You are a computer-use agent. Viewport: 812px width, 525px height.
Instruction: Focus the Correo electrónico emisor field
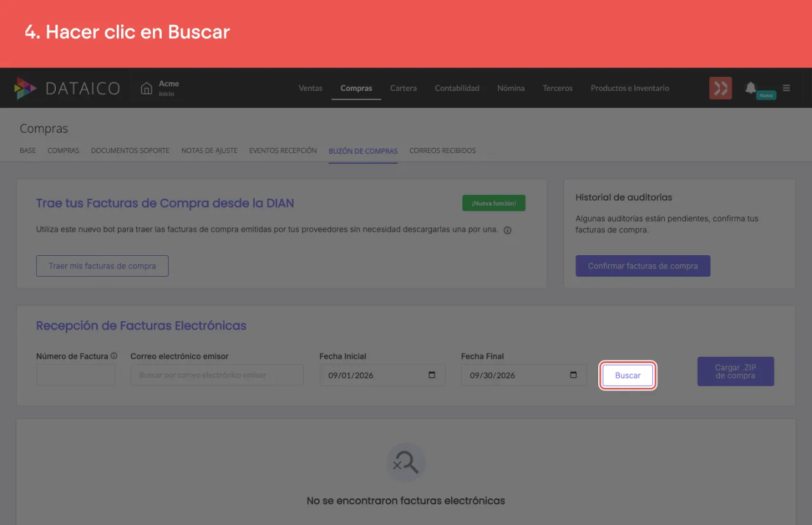[x=217, y=375]
